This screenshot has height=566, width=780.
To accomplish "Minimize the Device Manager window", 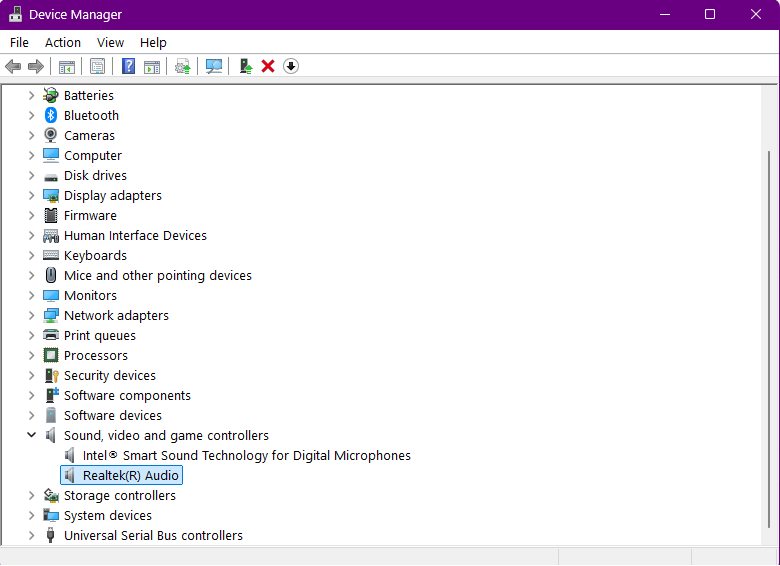I will click(x=665, y=14).
